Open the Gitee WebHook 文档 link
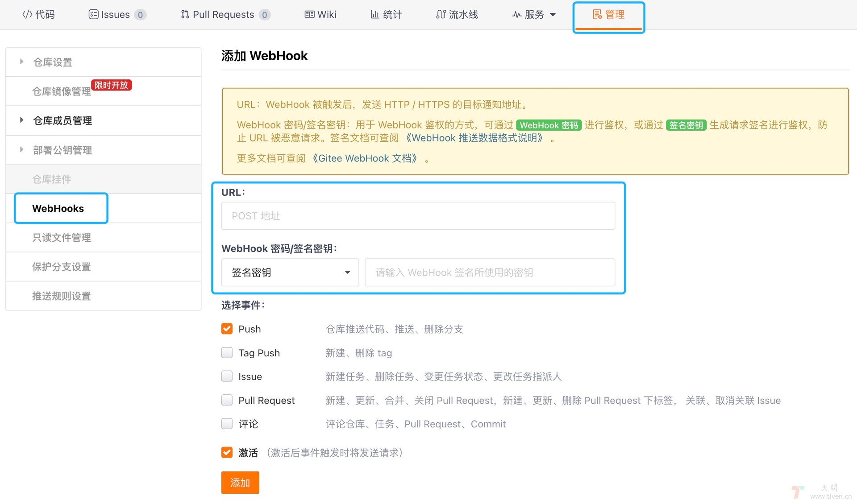Screen dimensions: 857x504 coord(365,158)
